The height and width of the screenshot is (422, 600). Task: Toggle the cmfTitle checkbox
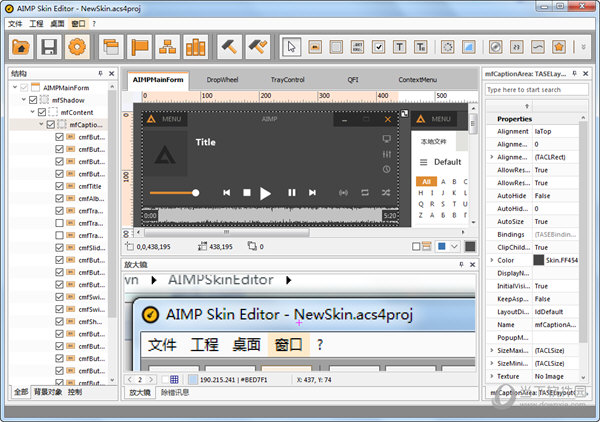point(59,186)
